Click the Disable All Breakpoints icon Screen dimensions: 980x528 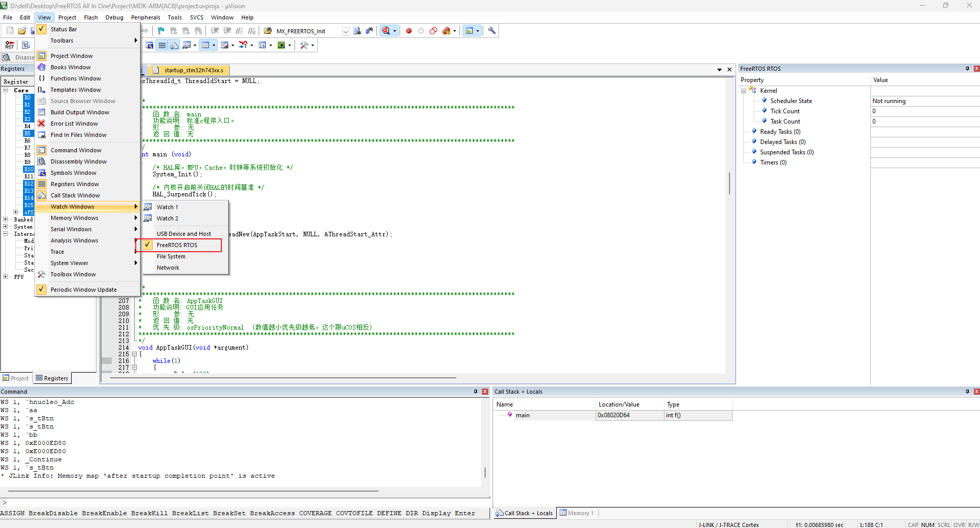[x=433, y=31]
